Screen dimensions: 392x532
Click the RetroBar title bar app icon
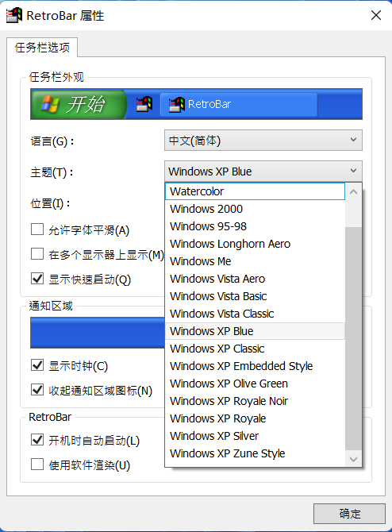coord(14,15)
